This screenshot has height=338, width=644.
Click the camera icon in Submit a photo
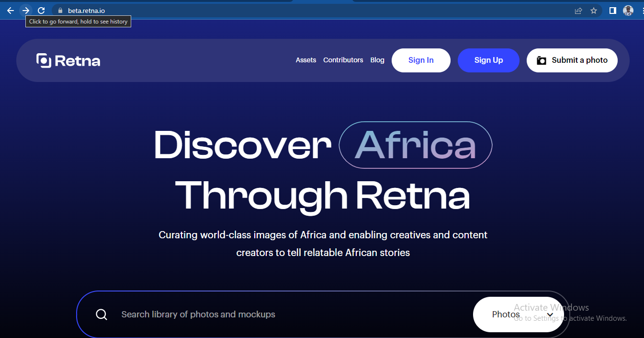(542, 60)
